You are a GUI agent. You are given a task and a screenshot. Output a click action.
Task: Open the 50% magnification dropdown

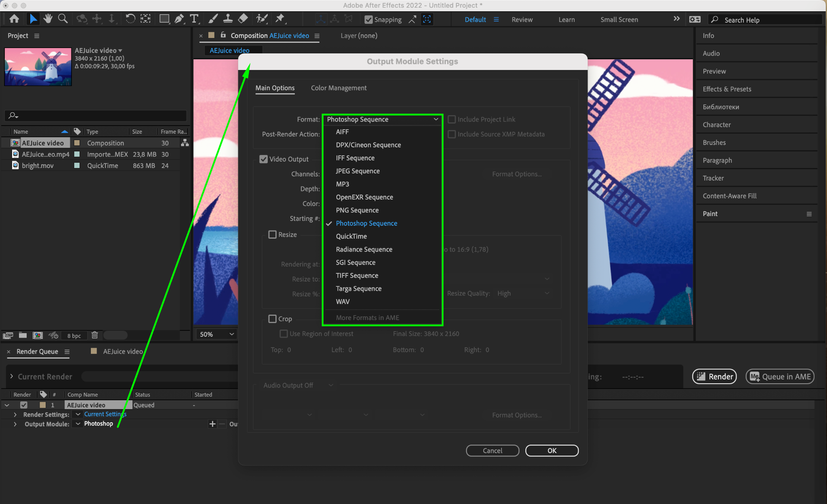pyautogui.click(x=217, y=334)
